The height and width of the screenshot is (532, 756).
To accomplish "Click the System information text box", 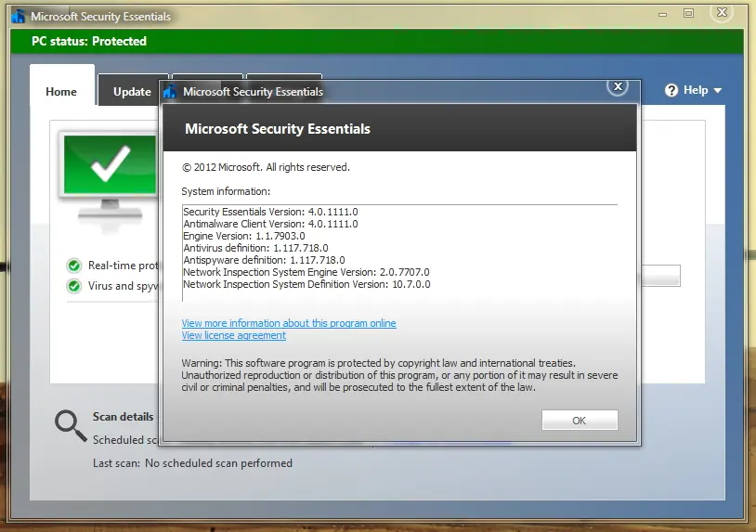I will click(x=399, y=253).
